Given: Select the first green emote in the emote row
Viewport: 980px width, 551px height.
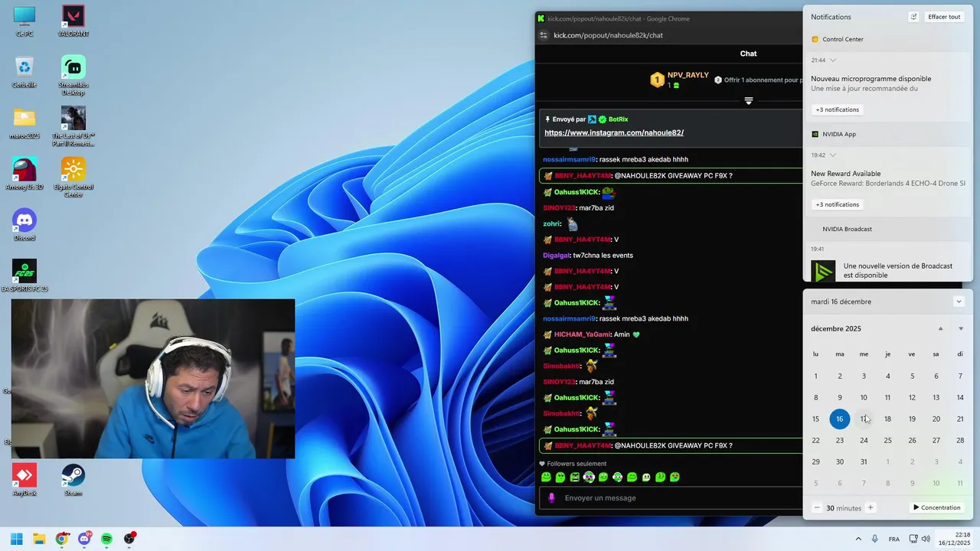Looking at the screenshot, I should tap(546, 477).
